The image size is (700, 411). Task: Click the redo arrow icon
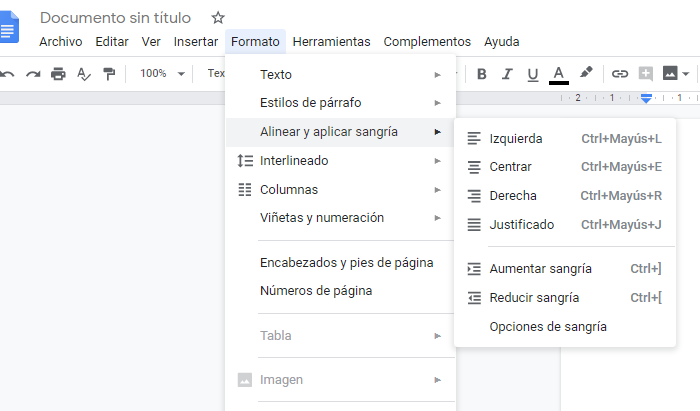pos(33,73)
